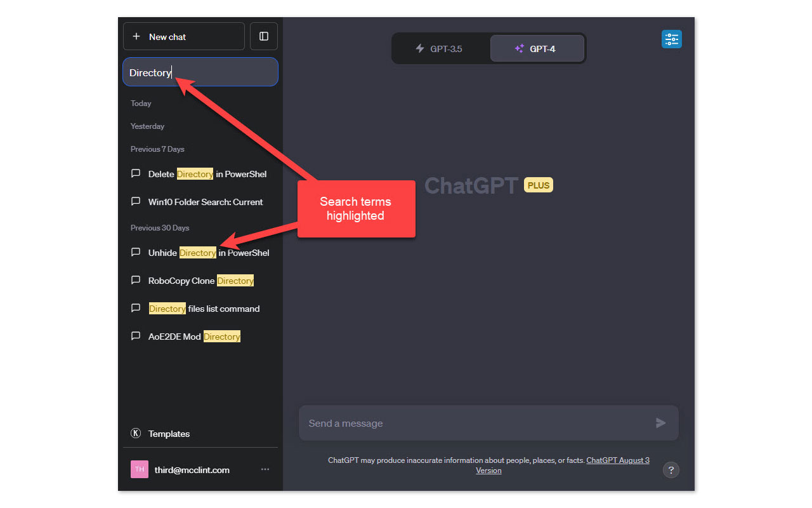
Task: Select the GPT-4 model tab
Action: [537, 48]
